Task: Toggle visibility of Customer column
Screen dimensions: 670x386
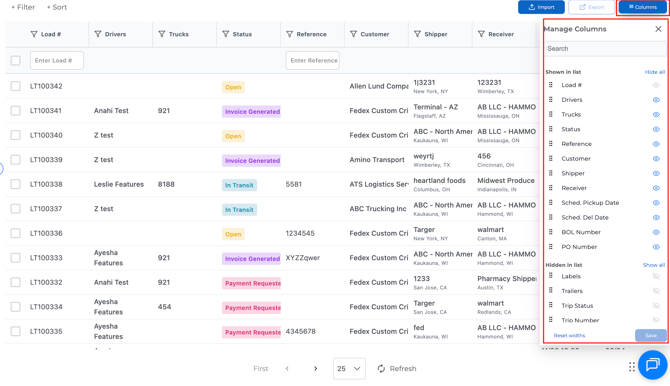Action: point(656,159)
